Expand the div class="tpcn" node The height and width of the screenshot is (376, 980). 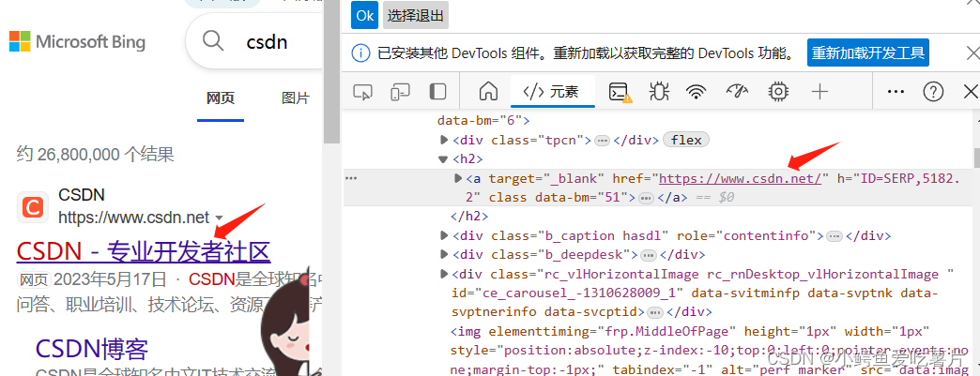444,140
